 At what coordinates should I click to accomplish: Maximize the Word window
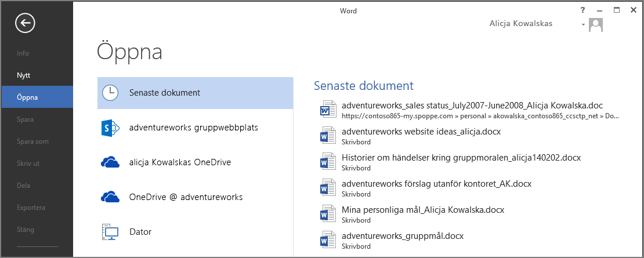pyautogui.click(x=617, y=10)
